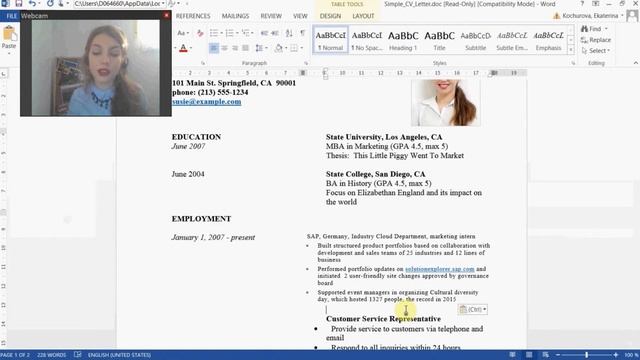
Task: Open the VIEW tab
Action: click(x=300, y=16)
